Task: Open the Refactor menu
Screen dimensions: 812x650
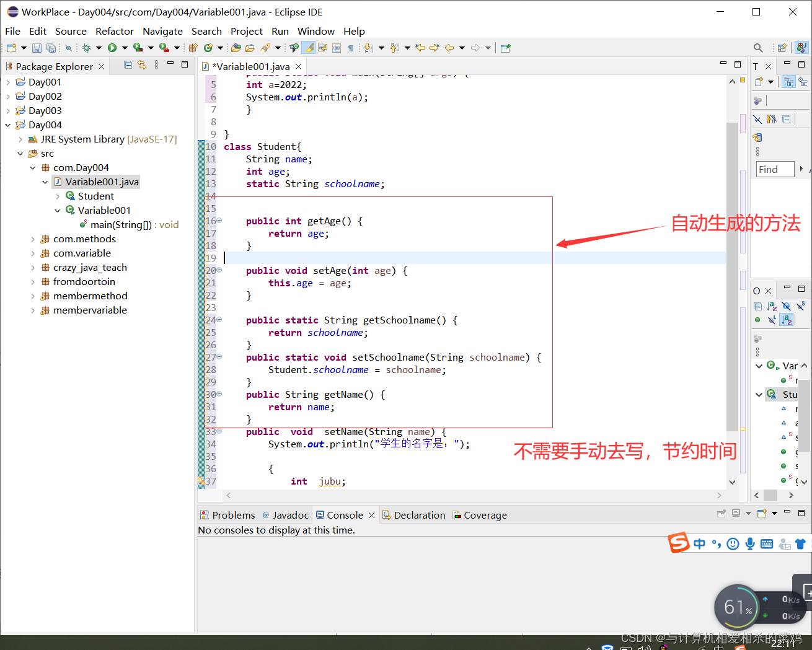Action: pos(114,31)
